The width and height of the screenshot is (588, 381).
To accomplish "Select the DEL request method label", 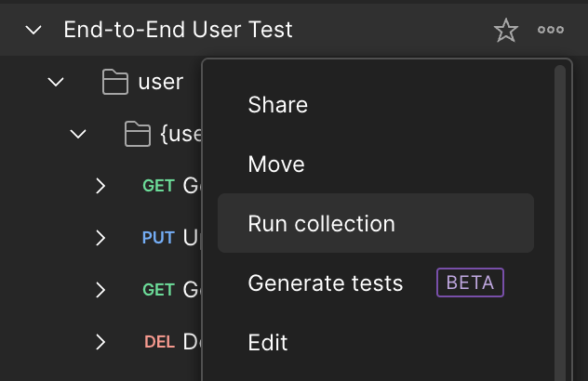I will 160,342.
